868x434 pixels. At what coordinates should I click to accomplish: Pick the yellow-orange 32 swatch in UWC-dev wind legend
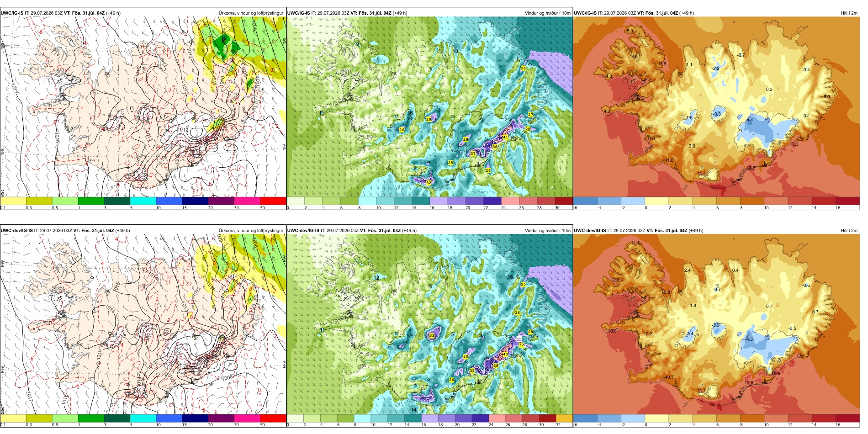pos(564,418)
